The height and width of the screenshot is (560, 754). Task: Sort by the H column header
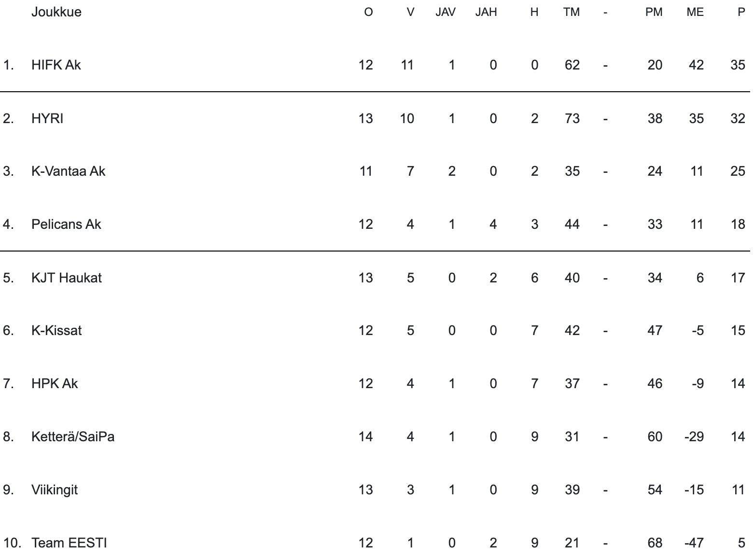pyautogui.click(x=534, y=12)
